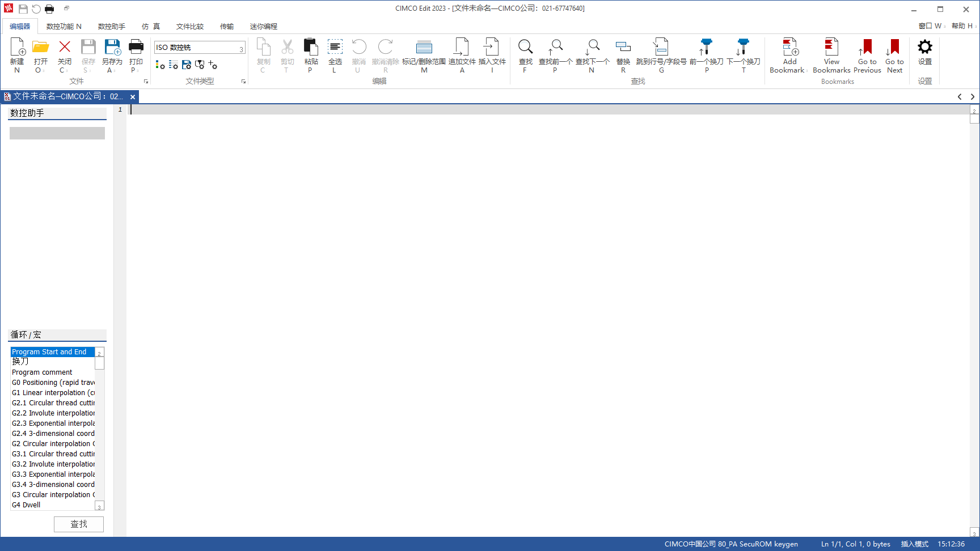Print from the quick access toolbar
The width and height of the screenshot is (980, 551).
(49, 9)
